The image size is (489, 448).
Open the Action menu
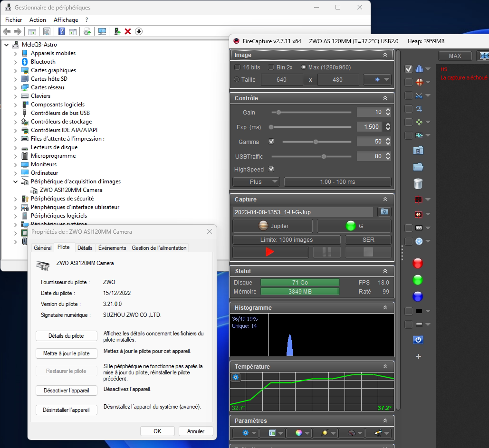click(x=38, y=20)
